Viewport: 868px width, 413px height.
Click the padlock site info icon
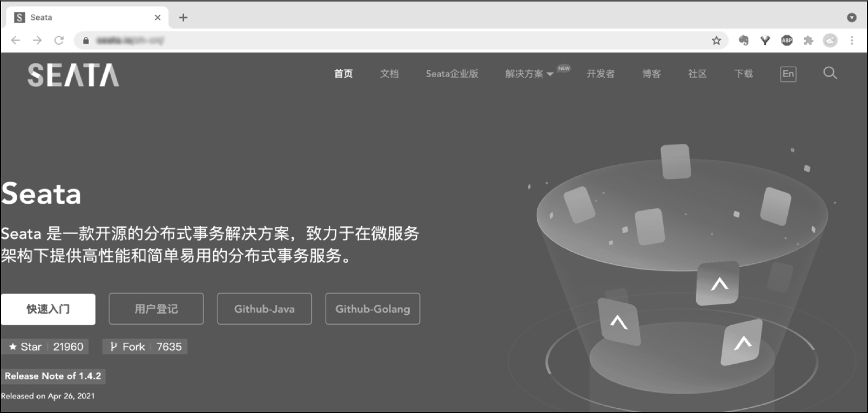86,40
